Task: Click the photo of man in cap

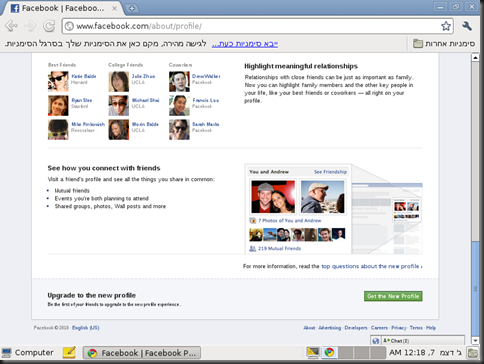Action: 322,197
